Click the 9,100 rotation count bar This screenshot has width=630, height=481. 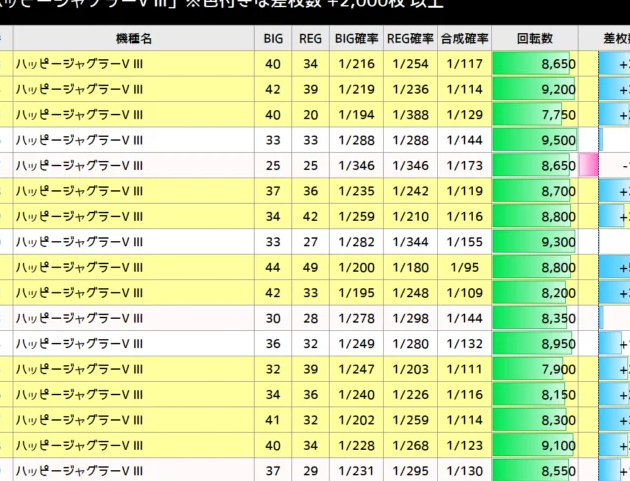[535, 445]
